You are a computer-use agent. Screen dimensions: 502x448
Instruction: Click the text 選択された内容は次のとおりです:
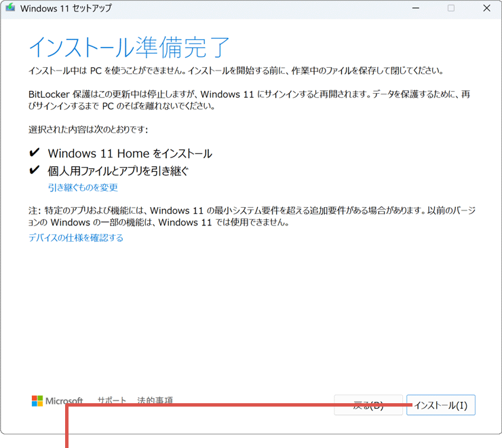click(88, 130)
